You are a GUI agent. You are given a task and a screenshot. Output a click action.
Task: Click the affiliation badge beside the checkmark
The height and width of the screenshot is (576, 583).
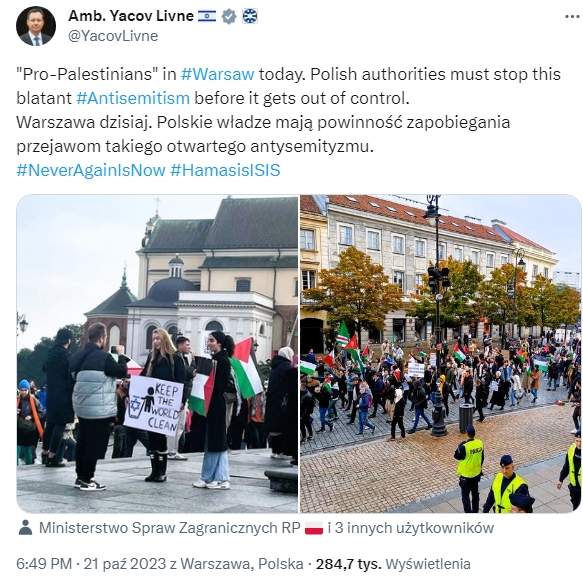coord(250,16)
